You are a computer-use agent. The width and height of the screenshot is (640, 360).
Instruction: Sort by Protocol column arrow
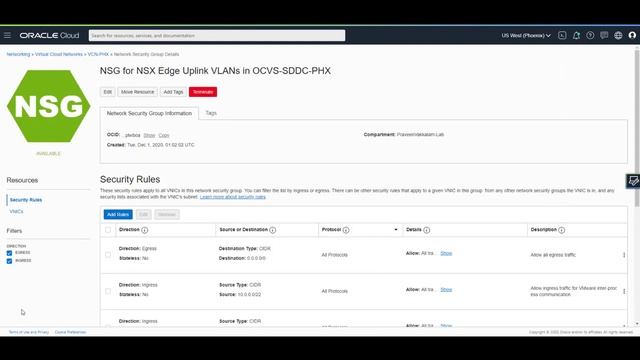(x=396, y=230)
